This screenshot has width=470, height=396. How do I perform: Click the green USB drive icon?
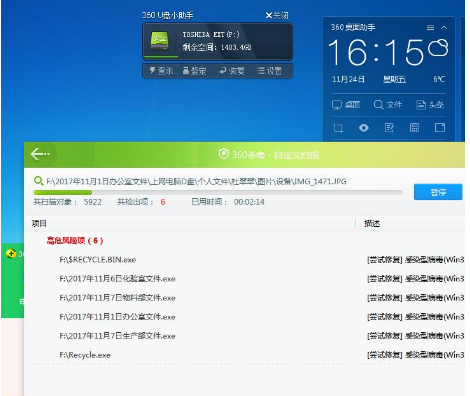tap(160, 41)
